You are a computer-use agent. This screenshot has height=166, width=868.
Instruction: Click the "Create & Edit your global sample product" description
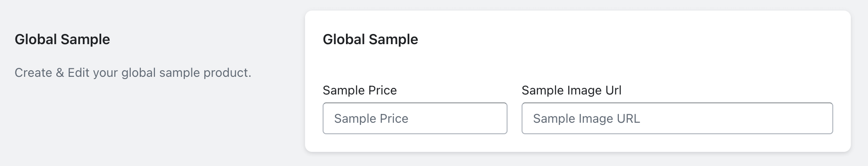click(133, 73)
